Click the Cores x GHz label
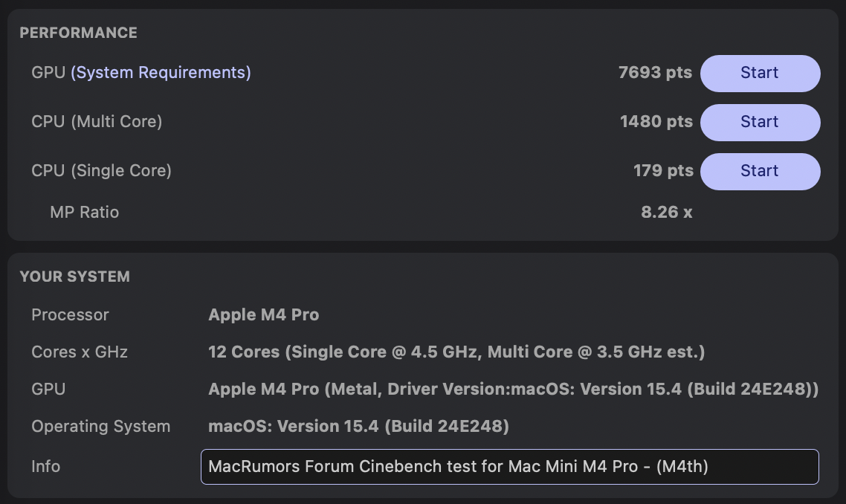This screenshot has width=846, height=504. pos(80,352)
